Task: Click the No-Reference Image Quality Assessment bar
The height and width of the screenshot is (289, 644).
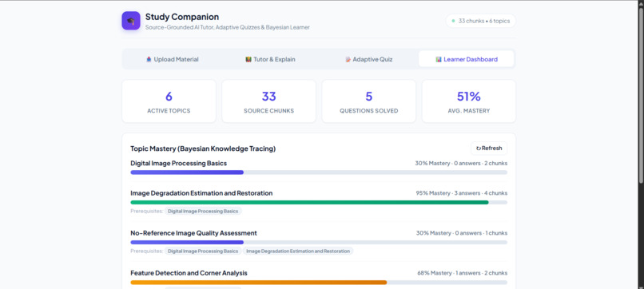Action: [319, 242]
